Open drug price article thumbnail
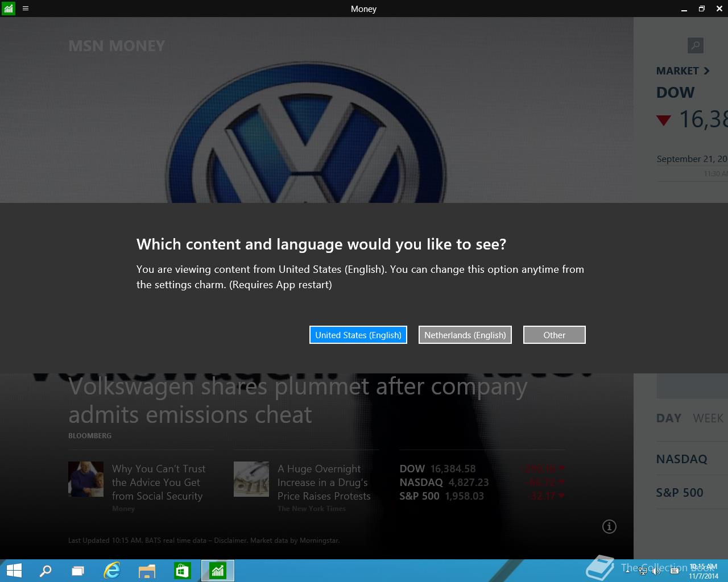Viewport: 728px width, 582px height. click(x=251, y=479)
